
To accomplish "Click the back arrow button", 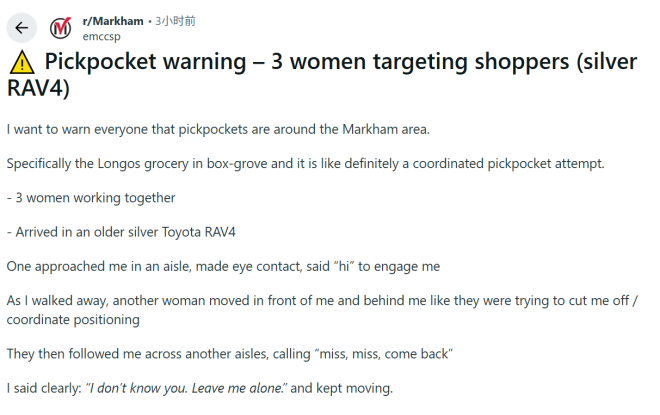I will tap(22, 27).
